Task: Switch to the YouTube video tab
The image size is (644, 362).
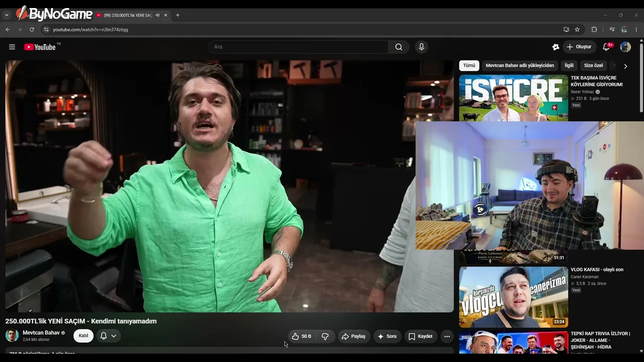Action: [x=128, y=15]
